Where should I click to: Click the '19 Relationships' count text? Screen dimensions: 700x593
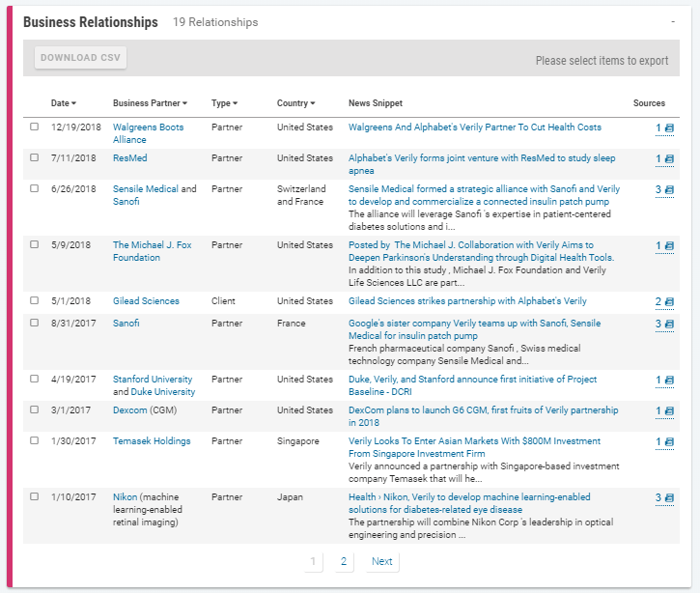tap(215, 22)
